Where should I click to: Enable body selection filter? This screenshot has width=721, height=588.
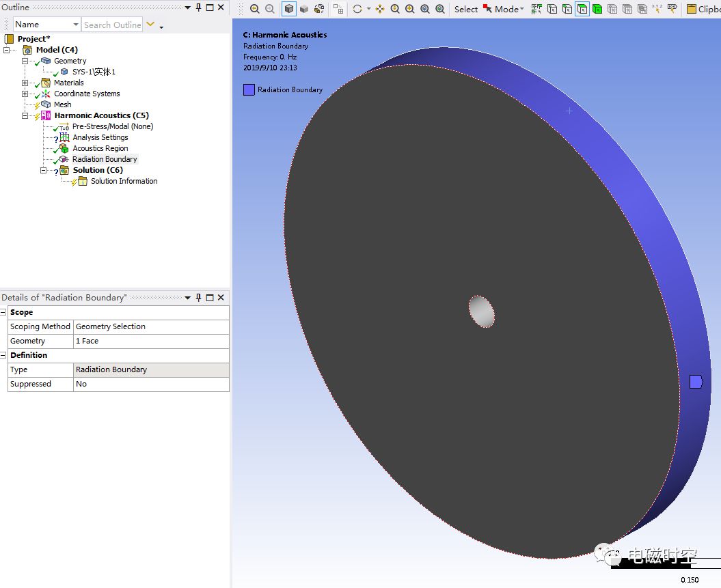[597, 9]
